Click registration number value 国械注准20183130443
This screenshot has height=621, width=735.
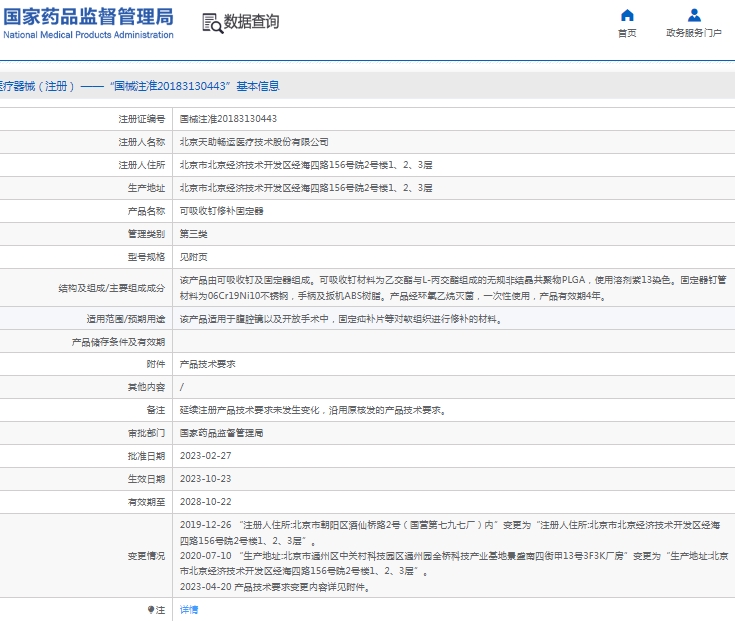(x=228, y=119)
